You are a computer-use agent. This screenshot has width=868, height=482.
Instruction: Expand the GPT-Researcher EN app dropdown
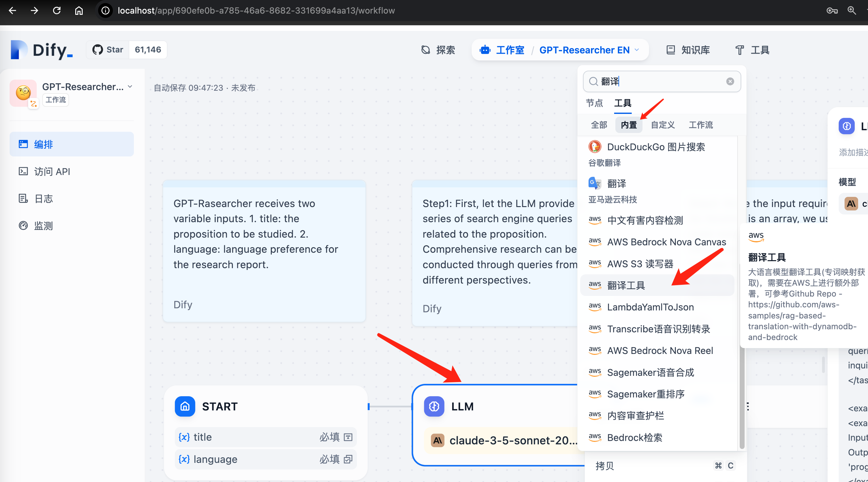(x=637, y=50)
